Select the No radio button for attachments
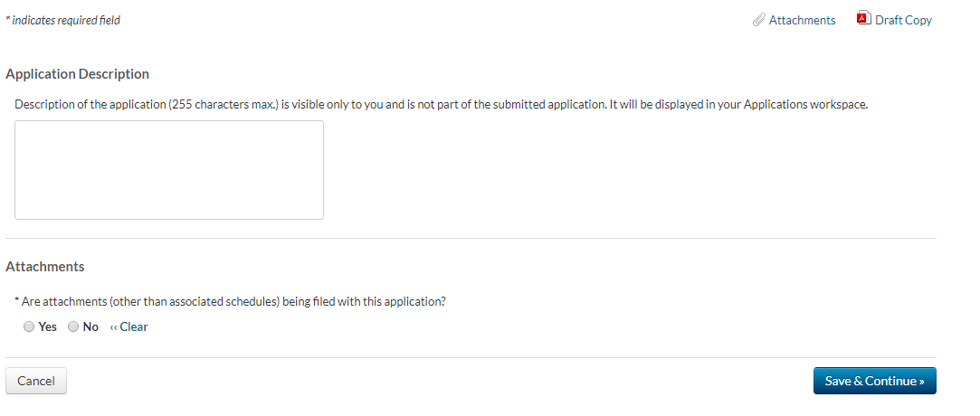Viewport: 980px width, 416px height. coord(73,327)
